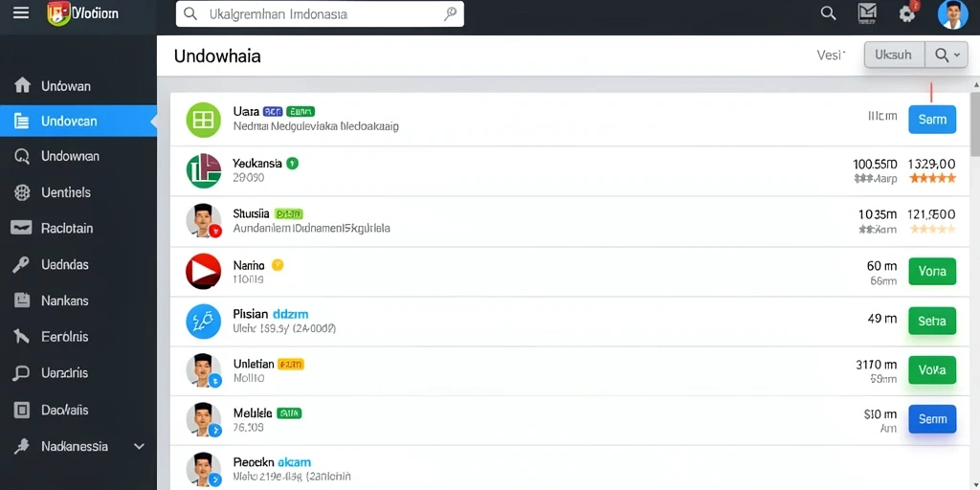Screen dimensions: 980x490
Task: Click the blue round icon beside Plisian
Action: pos(204,322)
